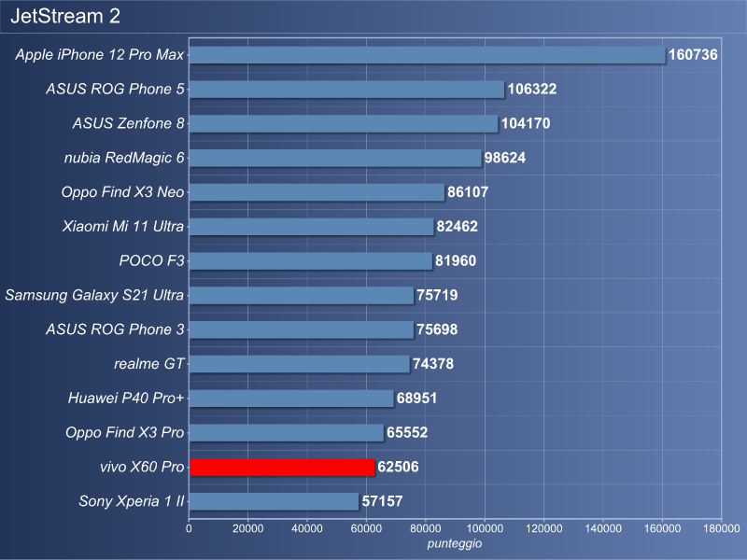747x560 pixels.
Task: Select the realme GT bar
Action: [300, 364]
